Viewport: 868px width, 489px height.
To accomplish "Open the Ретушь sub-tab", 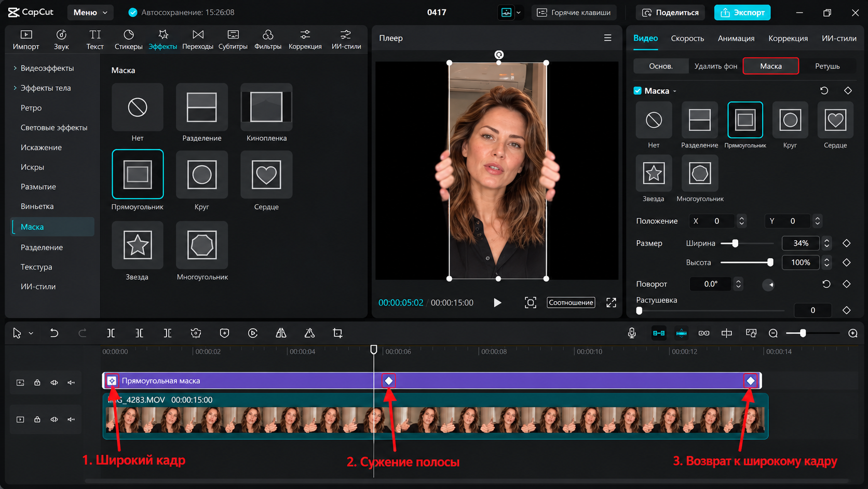I will [x=828, y=66].
